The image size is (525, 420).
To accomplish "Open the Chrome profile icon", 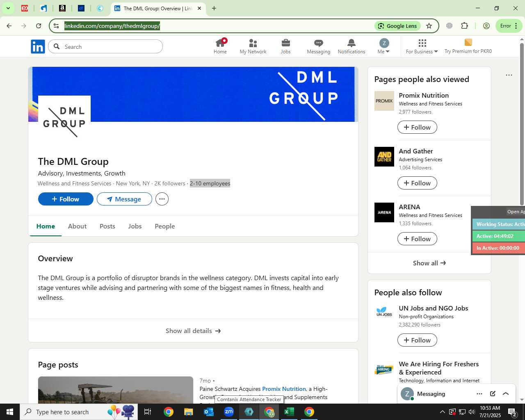I will click(486, 26).
